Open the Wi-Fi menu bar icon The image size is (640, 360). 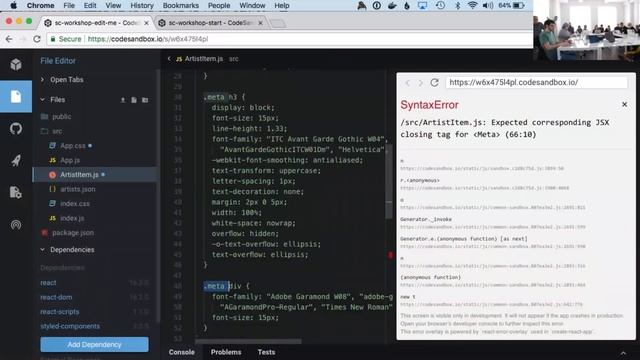(472, 6)
